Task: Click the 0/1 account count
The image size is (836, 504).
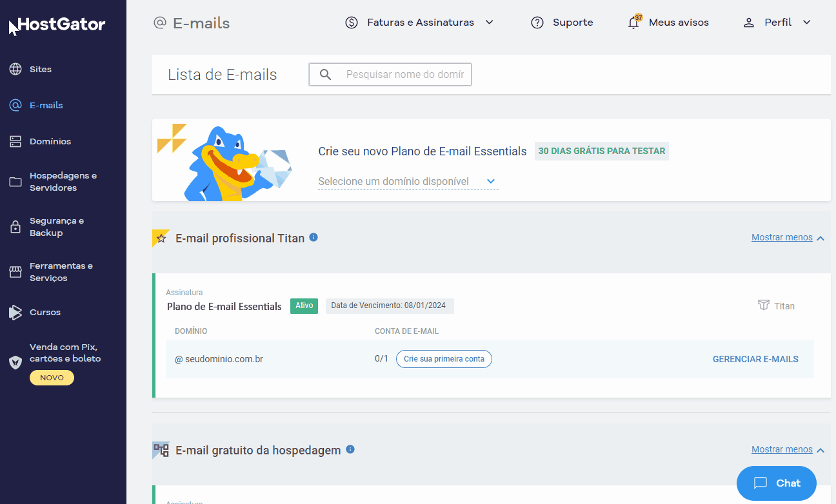Action: pyautogui.click(x=381, y=358)
